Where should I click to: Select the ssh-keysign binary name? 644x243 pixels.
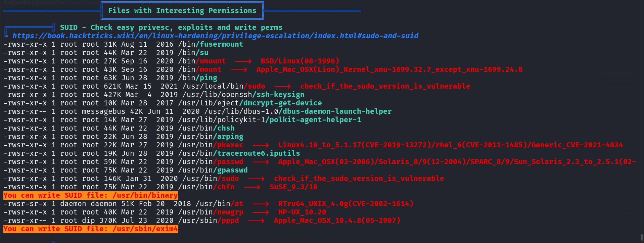(x=278, y=95)
